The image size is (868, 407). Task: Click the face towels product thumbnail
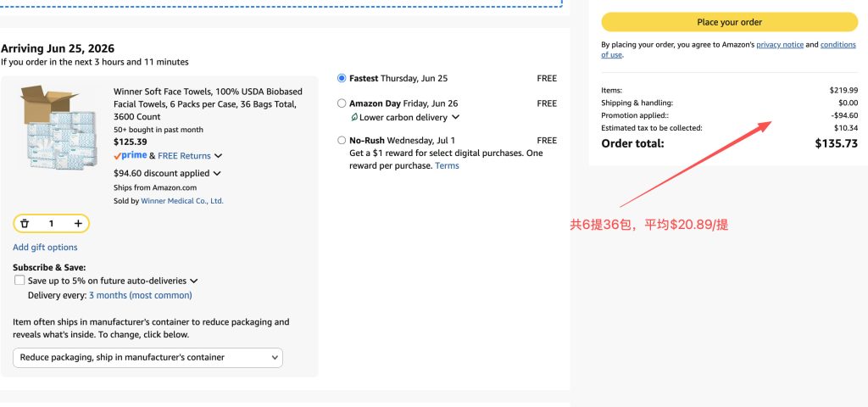point(58,127)
